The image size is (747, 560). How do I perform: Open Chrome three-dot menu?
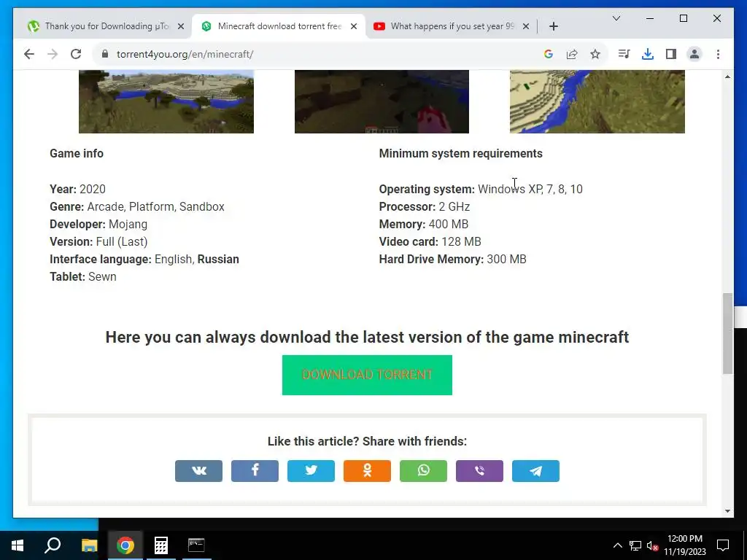(718, 54)
